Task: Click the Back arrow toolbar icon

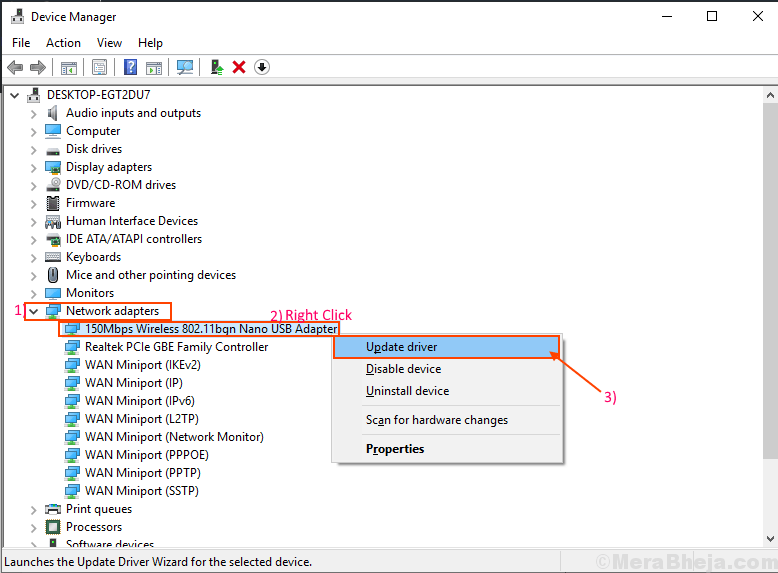Action: point(15,67)
